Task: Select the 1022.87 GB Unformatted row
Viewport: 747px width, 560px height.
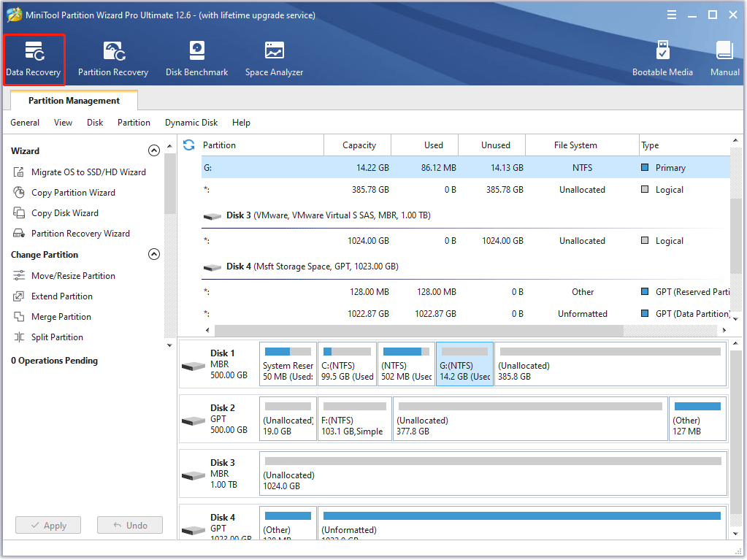Action: [465, 314]
